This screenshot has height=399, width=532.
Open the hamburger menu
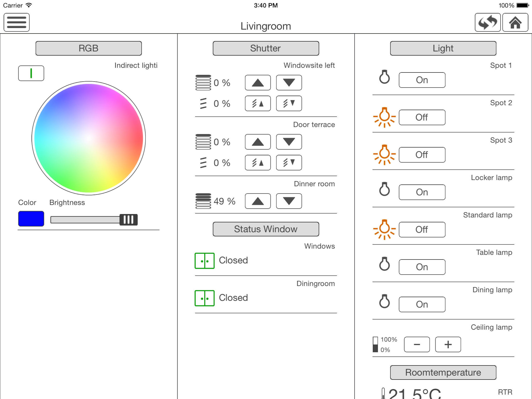coord(16,22)
